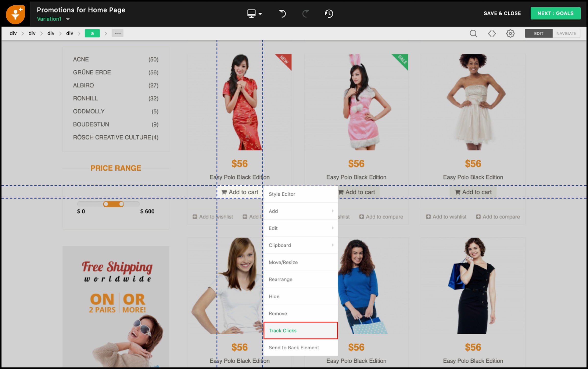Image resolution: width=588 pixels, height=369 pixels.
Task: Switch to EDIT mode
Action: pyautogui.click(x=539, y=34)
